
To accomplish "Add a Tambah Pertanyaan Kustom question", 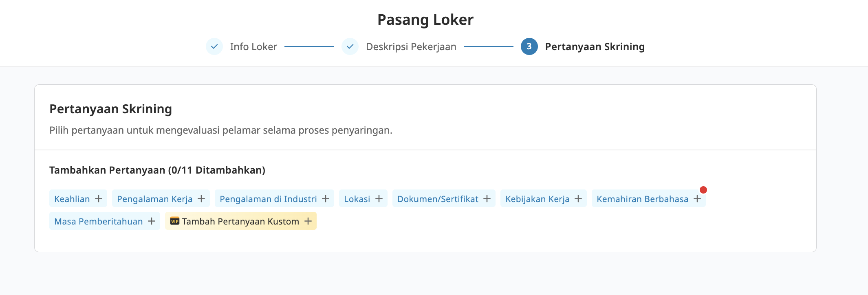I will pos(240,221).
